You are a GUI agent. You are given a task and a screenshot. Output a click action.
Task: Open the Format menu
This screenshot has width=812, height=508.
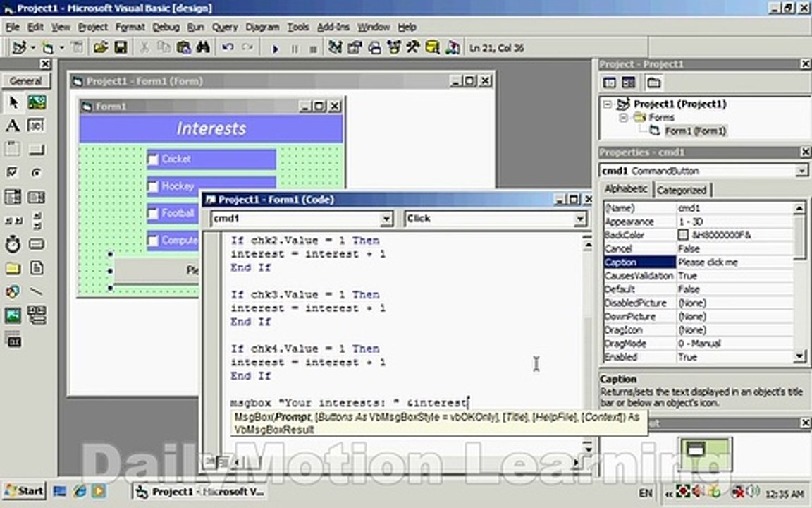click(x=130, y=27)
